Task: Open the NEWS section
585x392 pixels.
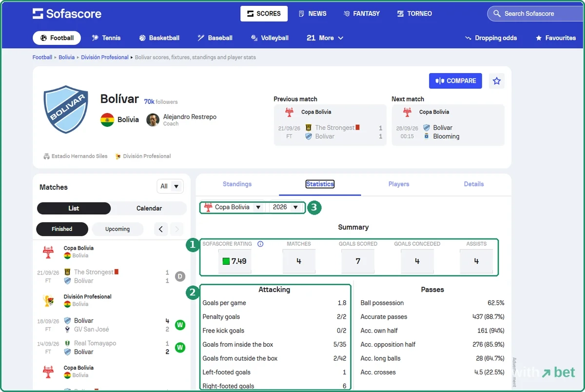Action: (312, 14)
